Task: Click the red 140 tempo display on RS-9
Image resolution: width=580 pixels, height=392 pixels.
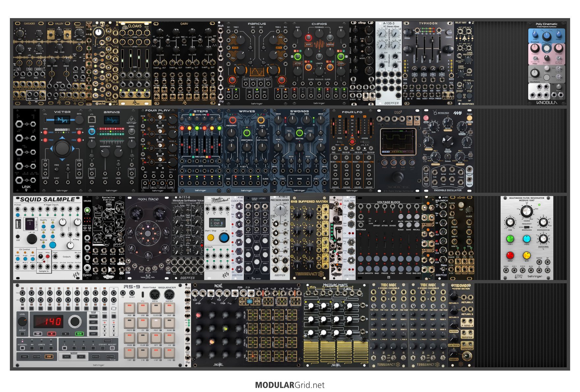Action: pyautogui.click(x=48, y=321)
